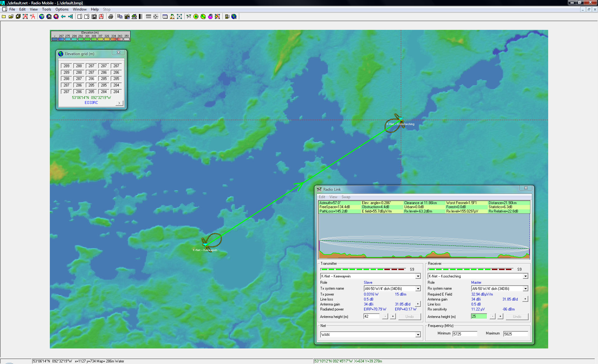Image resolution: width=598 pixels, height=364 pixels.
Task: Expand the K-Net Keewaywin transmitter dropdown
Action: pyautogui.click(x=418, y=276)
